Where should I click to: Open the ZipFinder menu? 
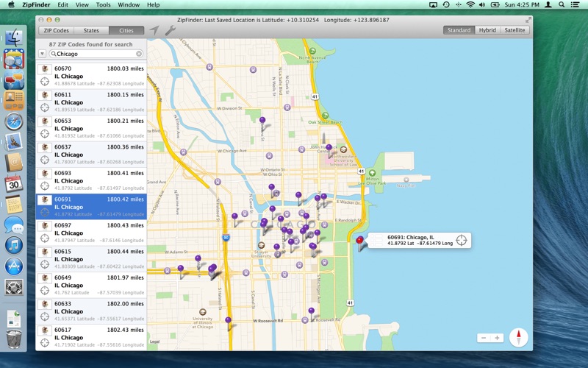click(36, 4)
